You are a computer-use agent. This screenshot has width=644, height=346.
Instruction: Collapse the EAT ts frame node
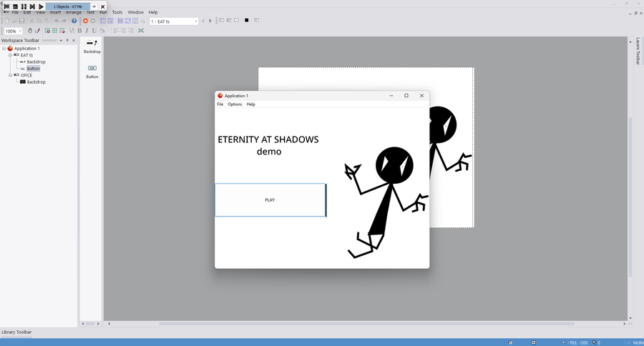pos(10,55)
